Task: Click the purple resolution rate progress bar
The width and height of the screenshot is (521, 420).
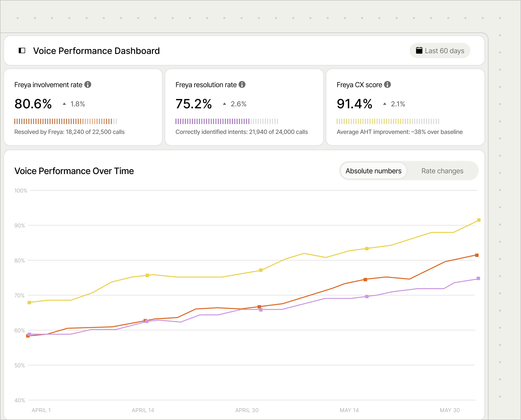Action: tap(226, 121)
